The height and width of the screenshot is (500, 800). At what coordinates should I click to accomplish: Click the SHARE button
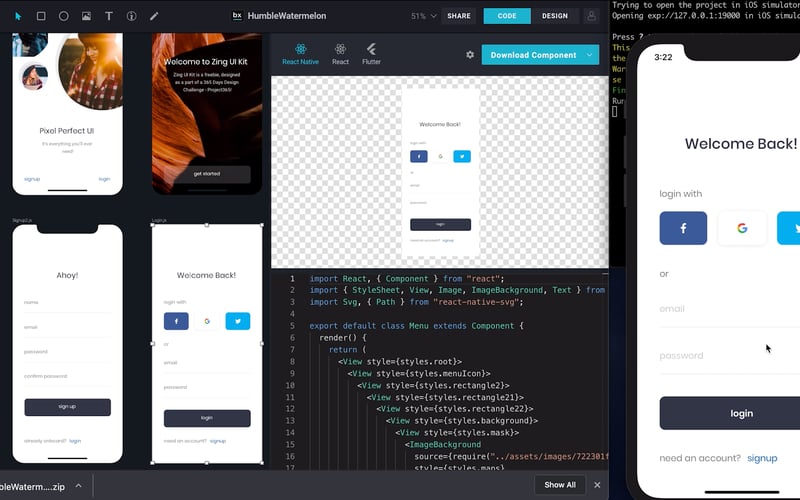point(459,16)
